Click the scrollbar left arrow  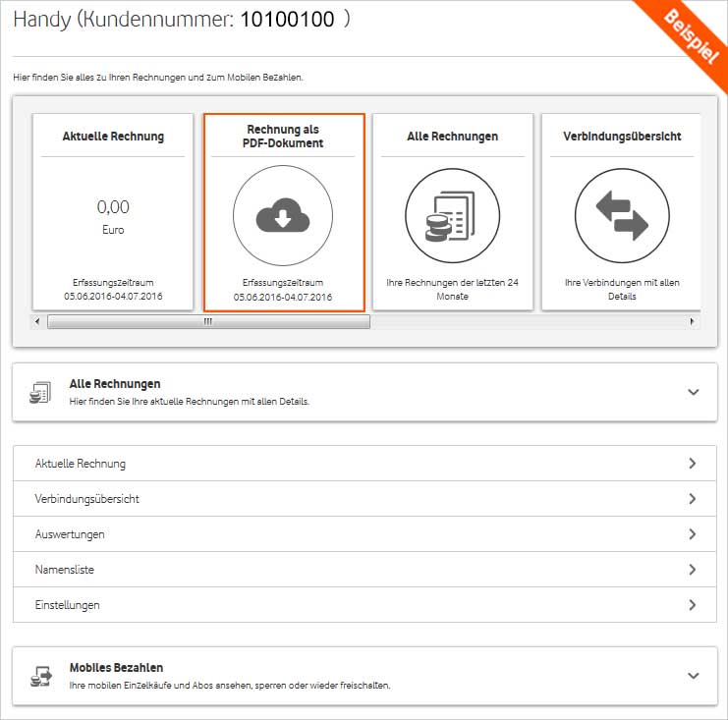(x=37, y=321)
